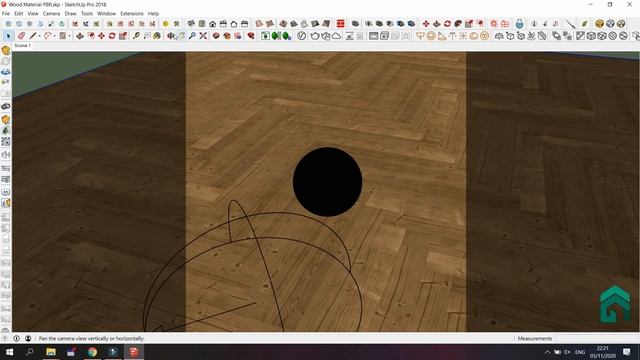The height and width of the screenshot is (360, 640).
Task: Select the Tape Measure tool
Action: pyautogui.click(x=136, y=36)
